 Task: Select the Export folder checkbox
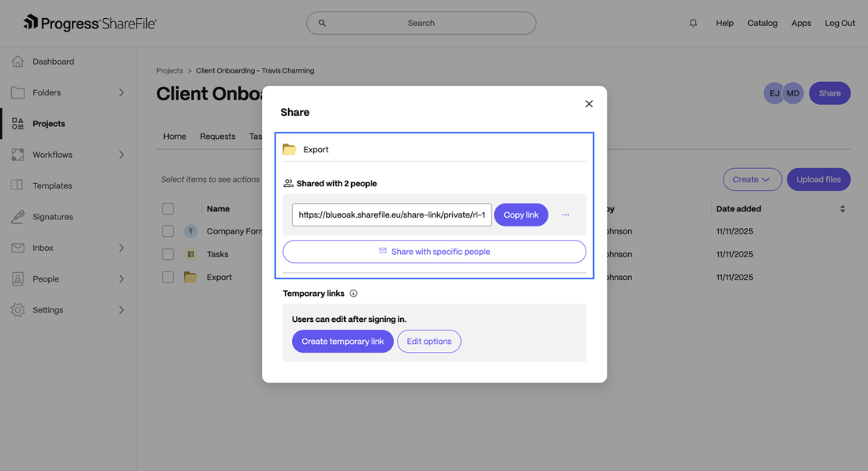[x=168, y=278]
